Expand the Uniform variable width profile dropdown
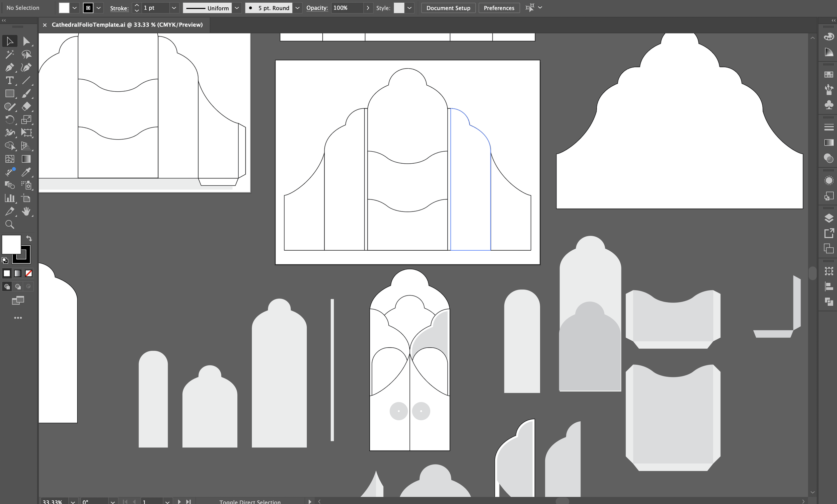Image resolution: width=837 pixels, height=504 pixels. pyautogui.click(x=237, y=8)
